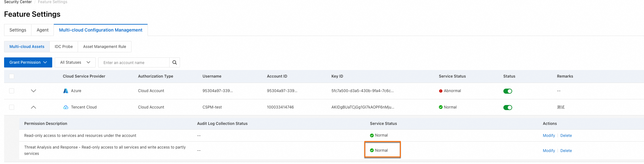Disable the Tencent Cloud status toggle
This screenshot has height=164, width=644.
508,108
